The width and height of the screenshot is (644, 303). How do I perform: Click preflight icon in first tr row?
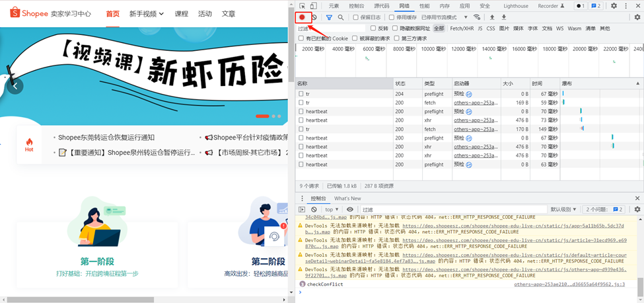click(x=468, y=94)
